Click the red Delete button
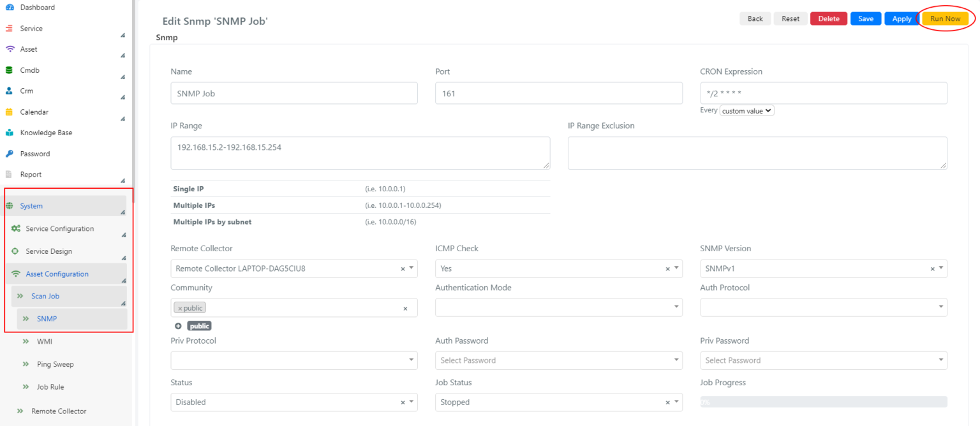This screenshot has height=426, width=980. pos(829,18)
